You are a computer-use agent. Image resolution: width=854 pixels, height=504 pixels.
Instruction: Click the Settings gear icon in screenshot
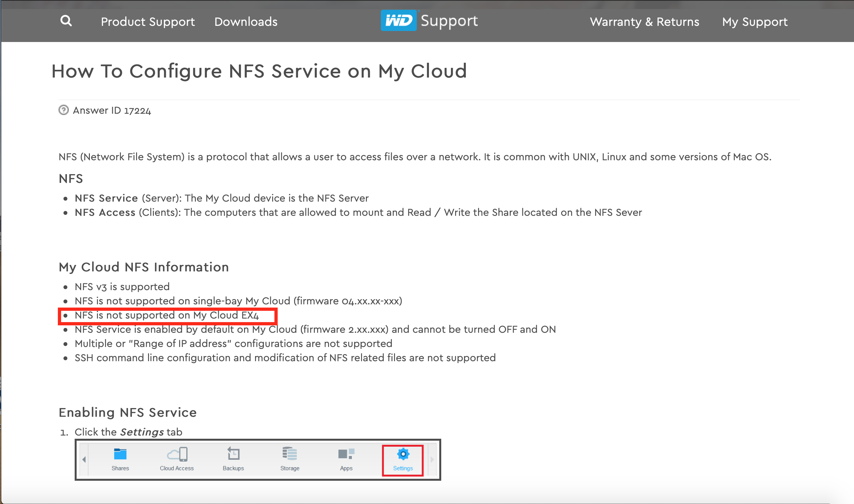tap(403, 454)
